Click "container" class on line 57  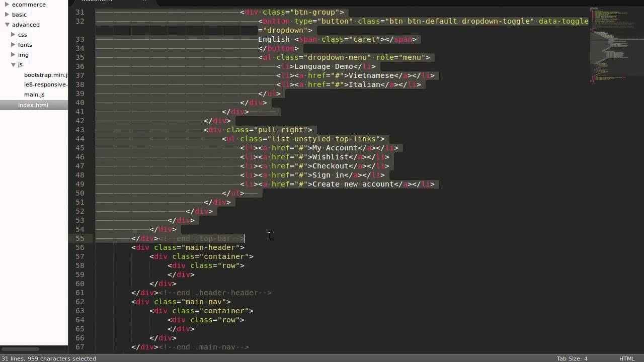coord(224,256)
